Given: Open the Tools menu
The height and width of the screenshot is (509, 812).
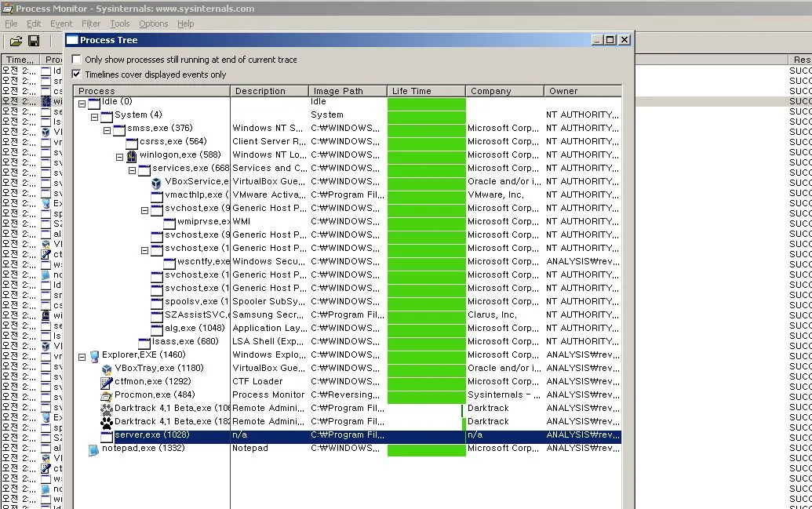Looking at the screenshot, I should (119, 24).
